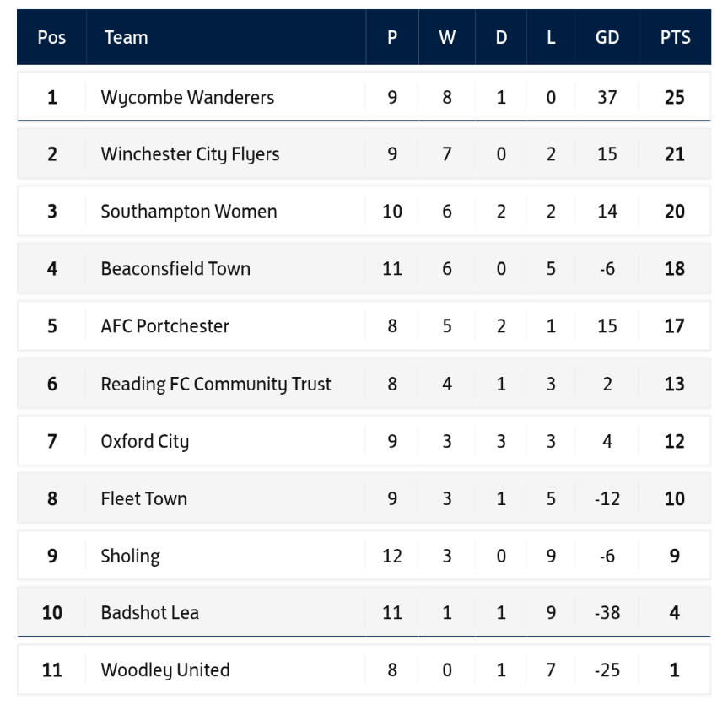The width and height of the screenshot is (728, 710).
Task: Click the P played column header
Action: pyautogui.click(x=392, y=37)
